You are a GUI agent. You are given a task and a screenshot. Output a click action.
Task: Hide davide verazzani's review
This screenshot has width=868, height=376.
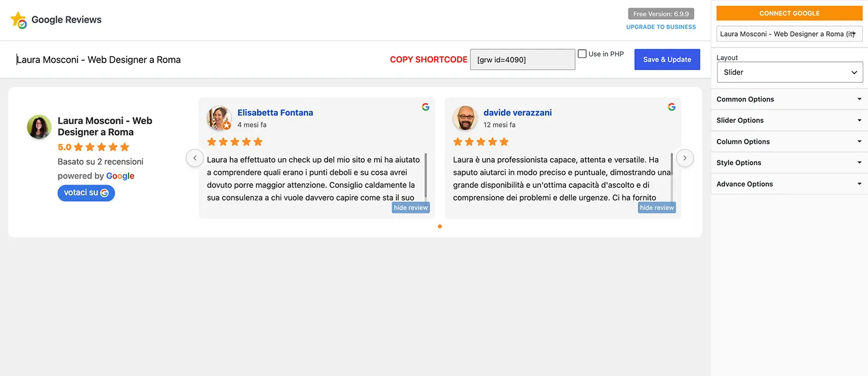(657, 207)
